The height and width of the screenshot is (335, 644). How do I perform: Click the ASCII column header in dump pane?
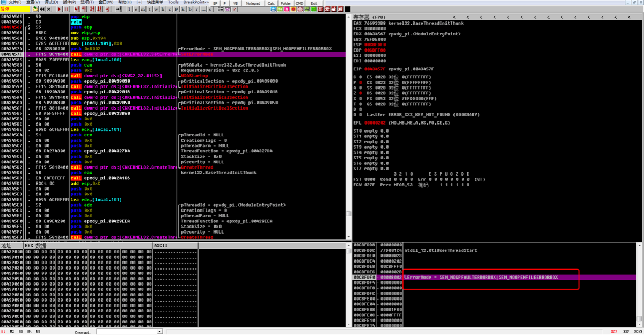175,245
